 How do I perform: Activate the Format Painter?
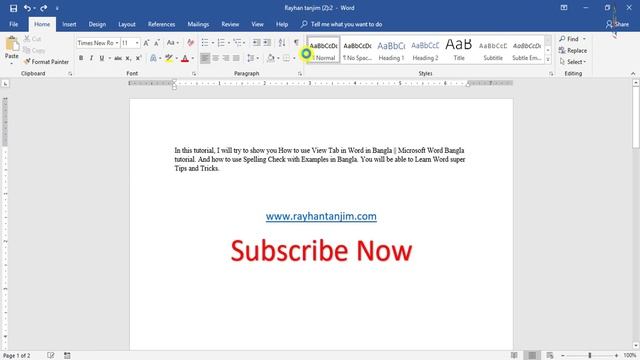coord(46,62)
